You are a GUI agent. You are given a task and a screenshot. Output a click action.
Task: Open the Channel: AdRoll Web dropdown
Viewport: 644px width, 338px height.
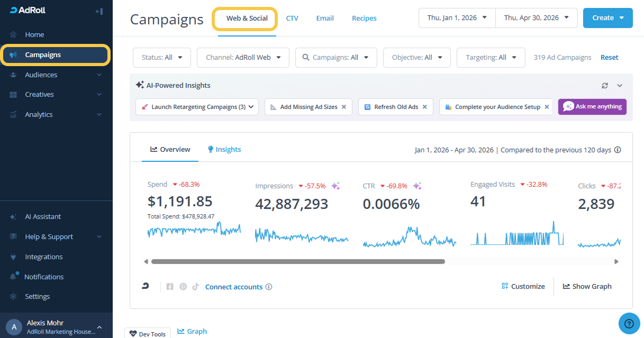point(243,58)
